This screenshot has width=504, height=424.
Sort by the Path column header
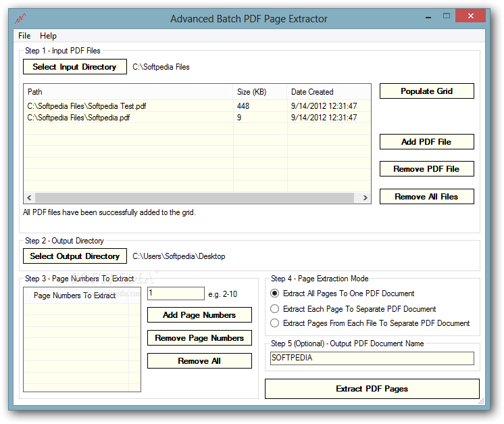pyautogui.click(x=128, y=92)
